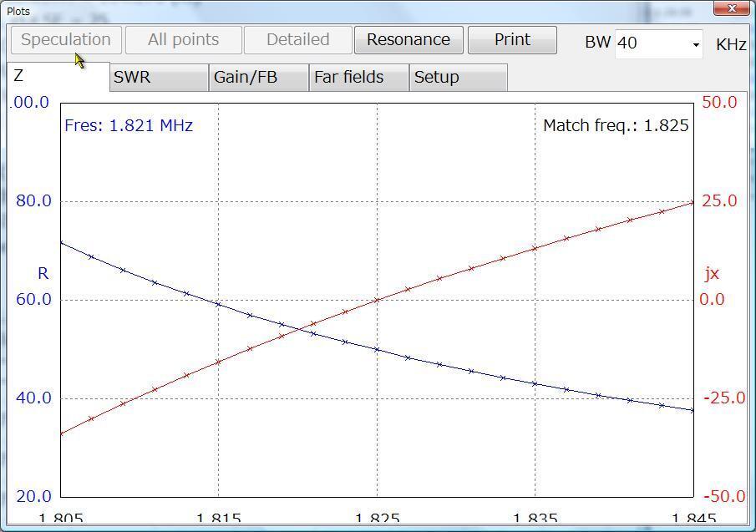Image resolution: width=756 pixels, height=532 pixels.
Task: Click inside the BW combo box showing 40
Action: click(x=652, y=45)
